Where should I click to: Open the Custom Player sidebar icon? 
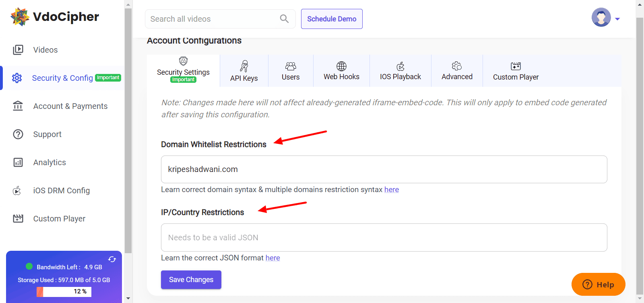(18, 219)
